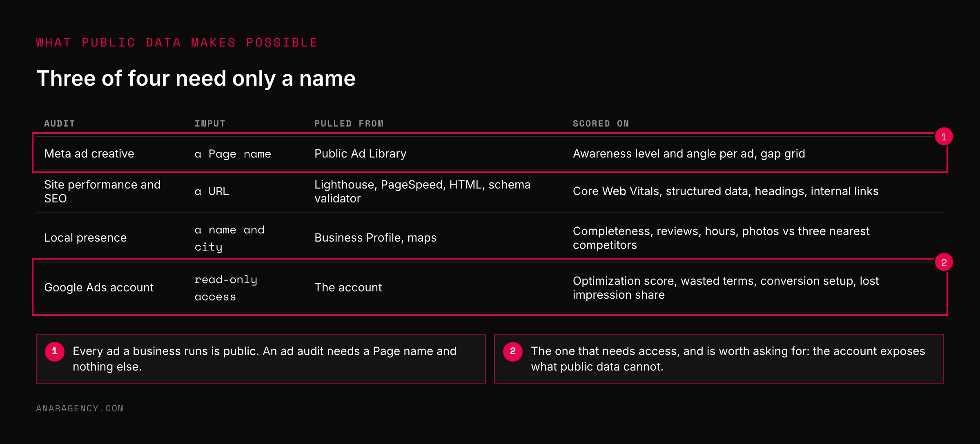Select the 'Site performance and SEO' cell
The width and height of the screenshot is (980, 444).
tap(102, 191)
